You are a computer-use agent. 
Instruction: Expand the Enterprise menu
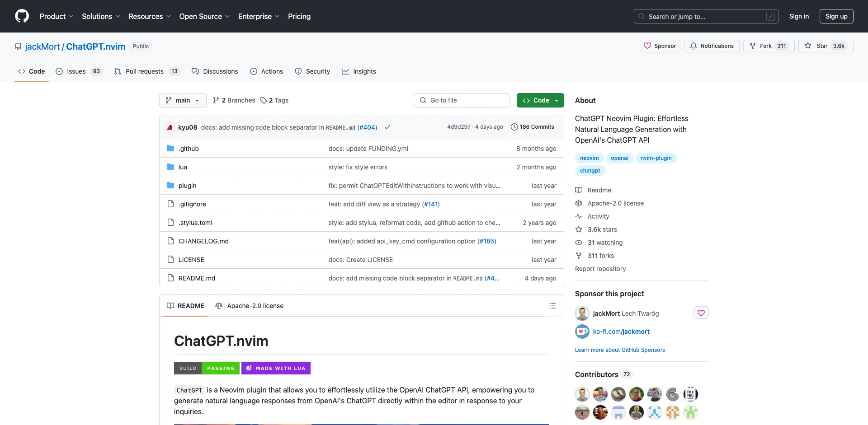click(259, 16)
